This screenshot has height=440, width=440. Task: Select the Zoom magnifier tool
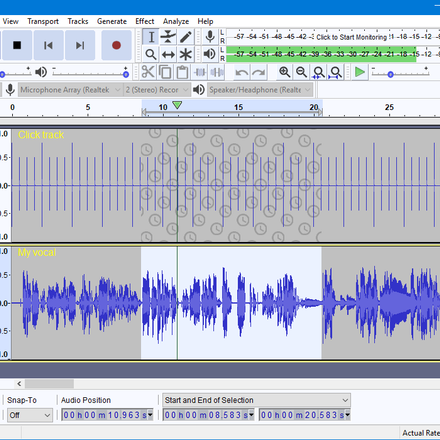pyautogui.click(x=151, y=54)
